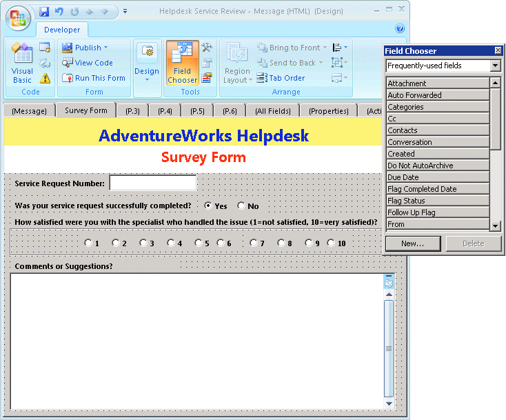Click Send to Back
Viewport: 506px width, 420px height.
pyautogui.click(x=286, y=63)
